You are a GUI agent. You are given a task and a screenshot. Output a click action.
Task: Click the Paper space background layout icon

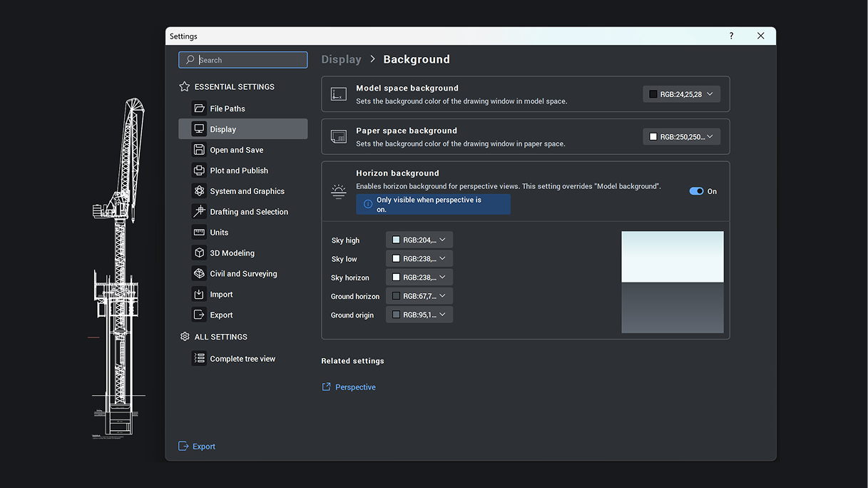[339, 136]
